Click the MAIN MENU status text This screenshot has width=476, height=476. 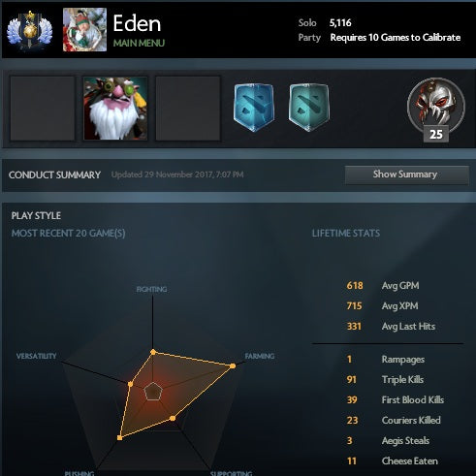139,43
